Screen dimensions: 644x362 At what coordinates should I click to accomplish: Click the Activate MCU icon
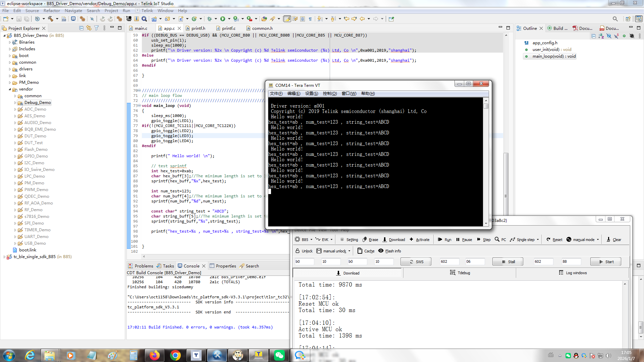(x=412, y=239)
